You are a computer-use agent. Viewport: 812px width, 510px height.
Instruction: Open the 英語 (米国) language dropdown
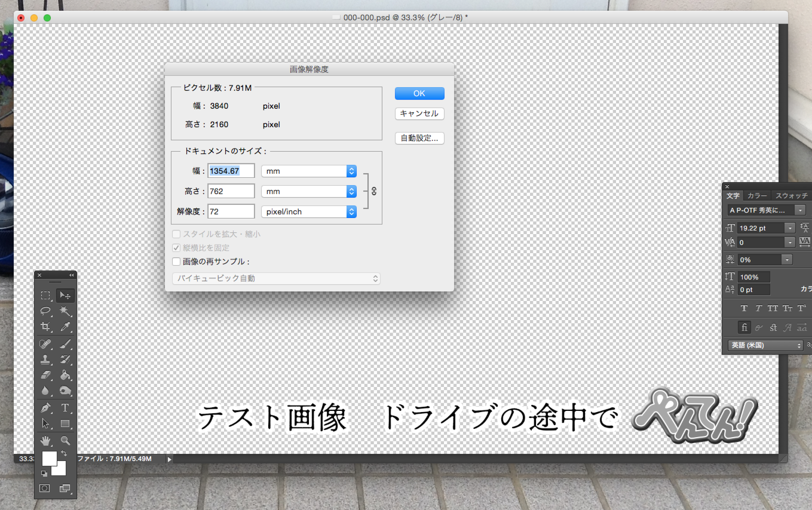coord(764,345)
